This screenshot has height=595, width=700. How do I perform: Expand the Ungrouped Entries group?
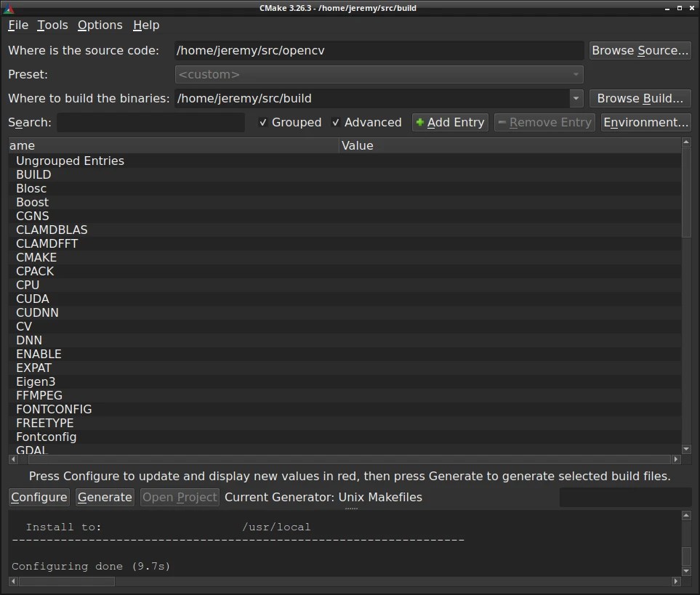(70, 161)
